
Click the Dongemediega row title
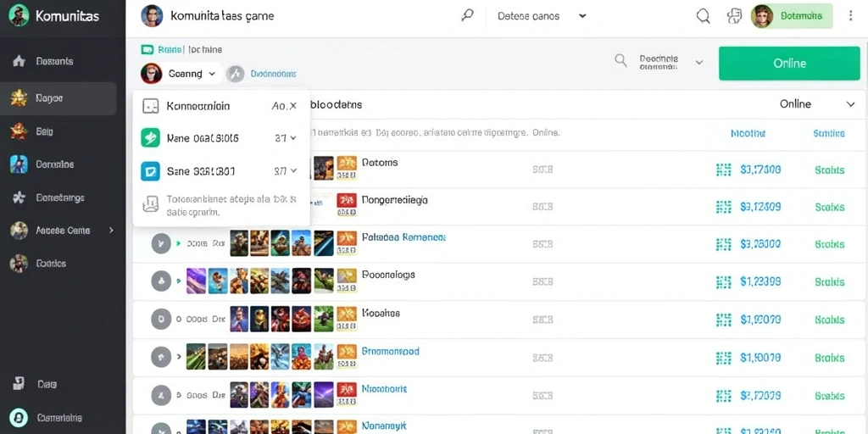pyautogui.click(x=395, y=200)
